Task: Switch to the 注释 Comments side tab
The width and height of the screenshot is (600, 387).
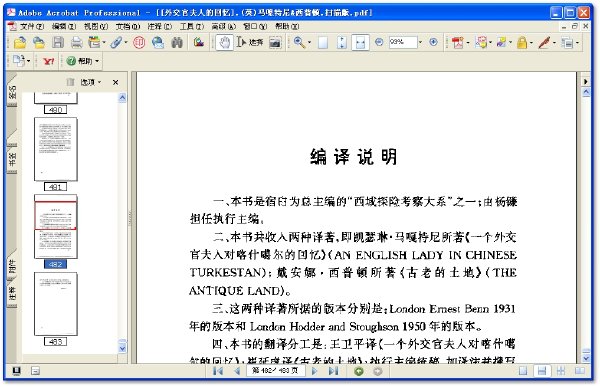Action: tap(12, 295)
